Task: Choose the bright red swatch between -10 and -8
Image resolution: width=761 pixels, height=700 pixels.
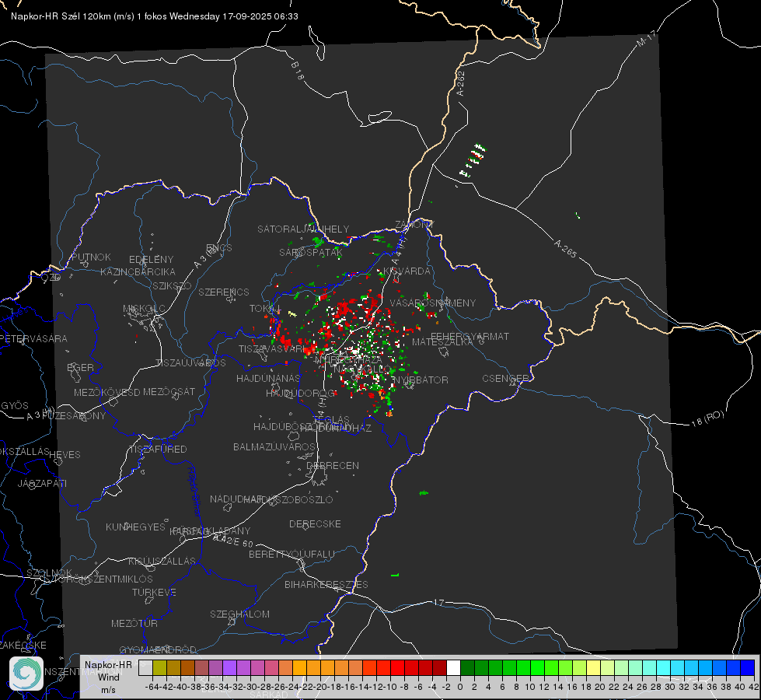Action: pyautogui.click(x=397, y=667)
